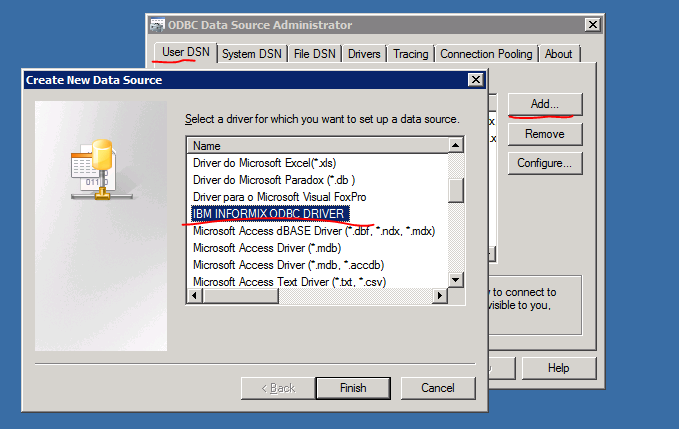Viewport: 679px width, 429px height.
Task: Select Driver do Microsoft Excel(*.xls)
Action: pyautogui.click(x=265, y=163)
